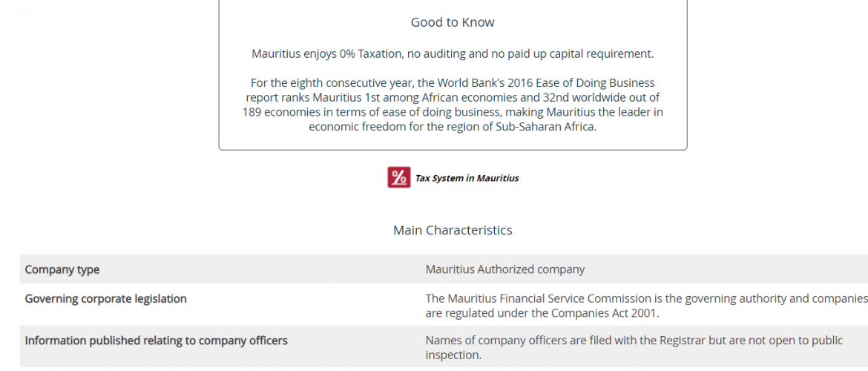Click the Good to Know heading
The width and height of the screenshot is (868, 371).
click(453, 22)
